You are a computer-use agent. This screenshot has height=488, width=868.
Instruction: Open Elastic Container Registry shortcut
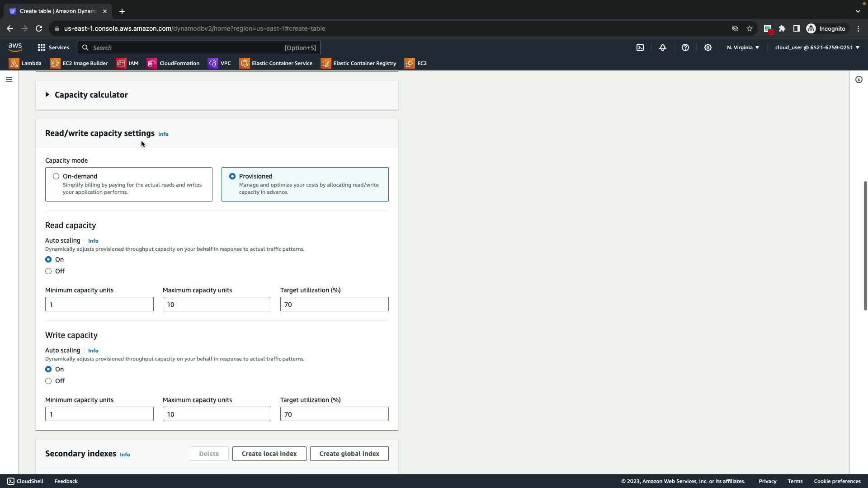359,63
